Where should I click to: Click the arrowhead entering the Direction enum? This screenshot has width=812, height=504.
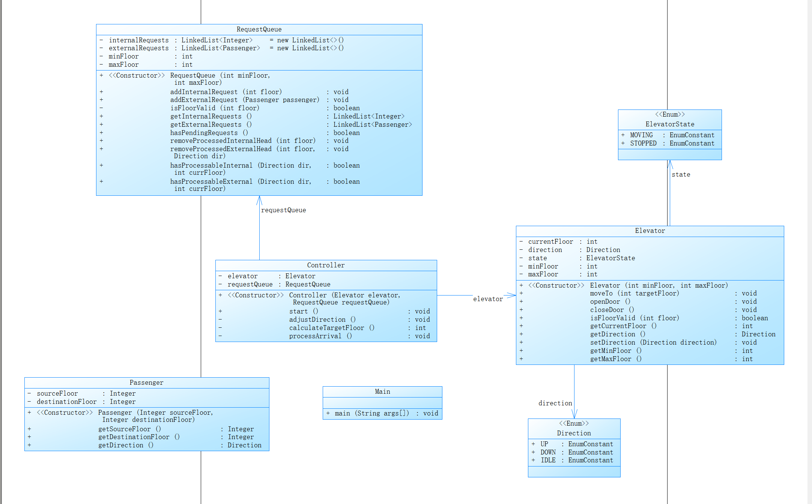574,414
